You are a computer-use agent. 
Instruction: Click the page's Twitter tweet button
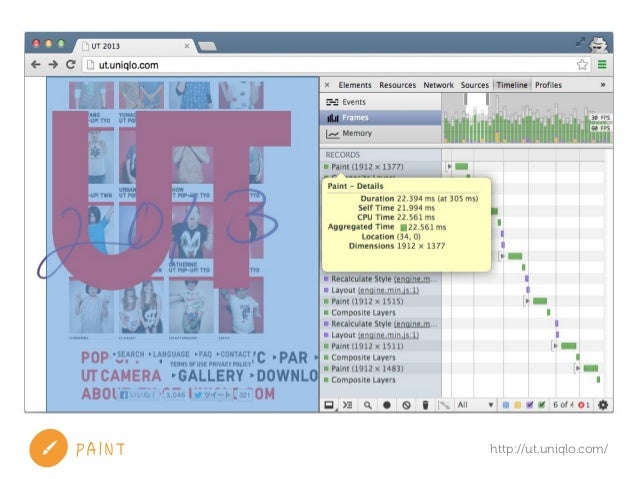pyautogui.click(x=211, y=394)
